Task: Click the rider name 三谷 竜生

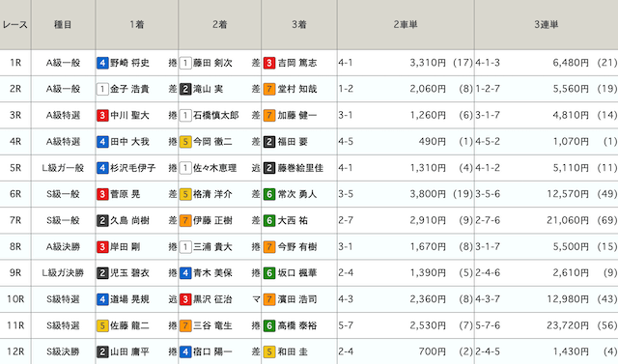Action: tap(212, 325)
